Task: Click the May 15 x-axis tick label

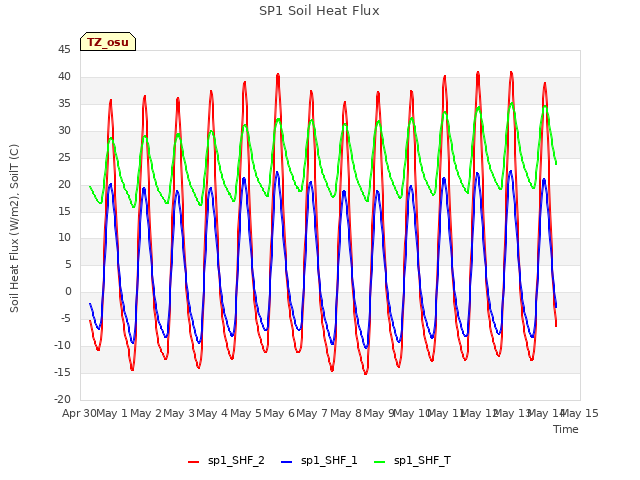Action: [580, 413]
